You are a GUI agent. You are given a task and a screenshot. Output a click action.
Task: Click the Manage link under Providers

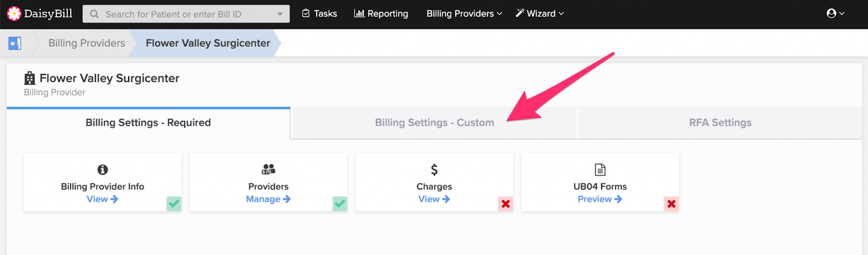point(269,199)
